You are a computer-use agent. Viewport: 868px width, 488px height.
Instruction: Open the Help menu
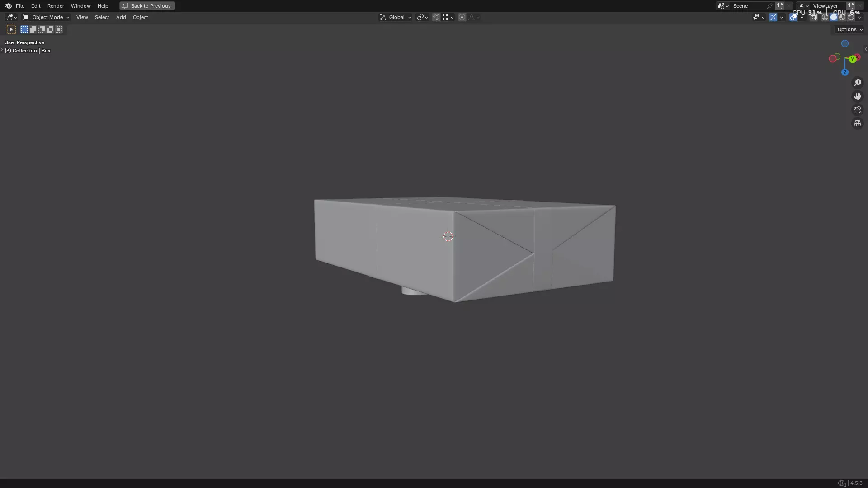(103, 6)
